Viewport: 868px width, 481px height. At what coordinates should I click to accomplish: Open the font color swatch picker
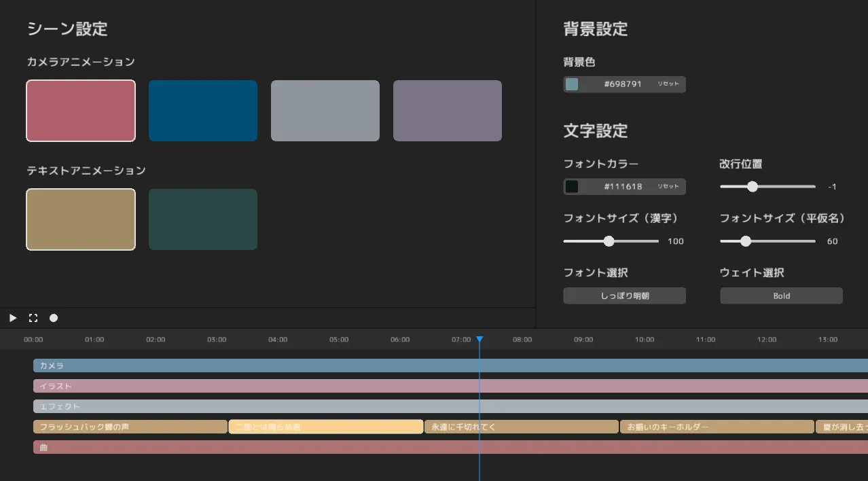572,187
